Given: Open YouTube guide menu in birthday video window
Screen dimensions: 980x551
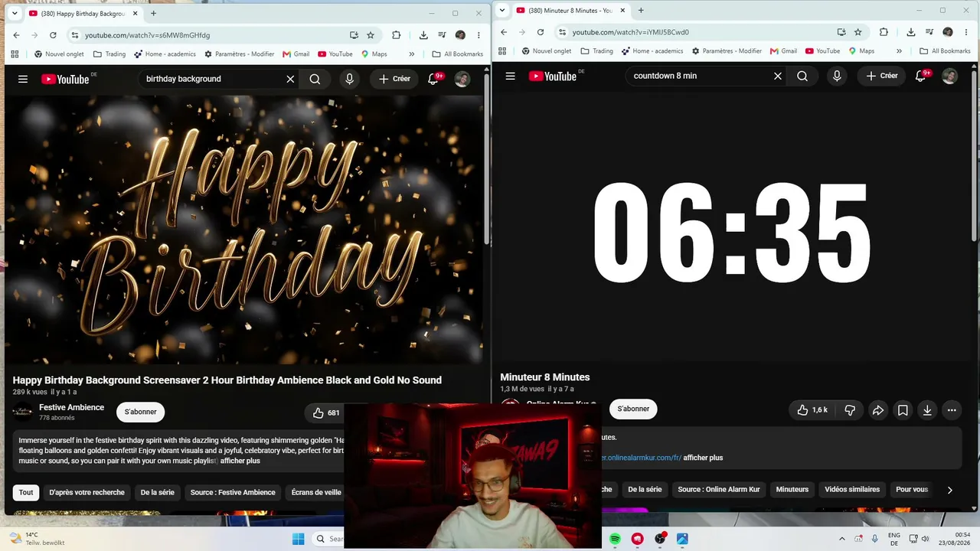Looking at the screenshot, I should tap(23, 79).
